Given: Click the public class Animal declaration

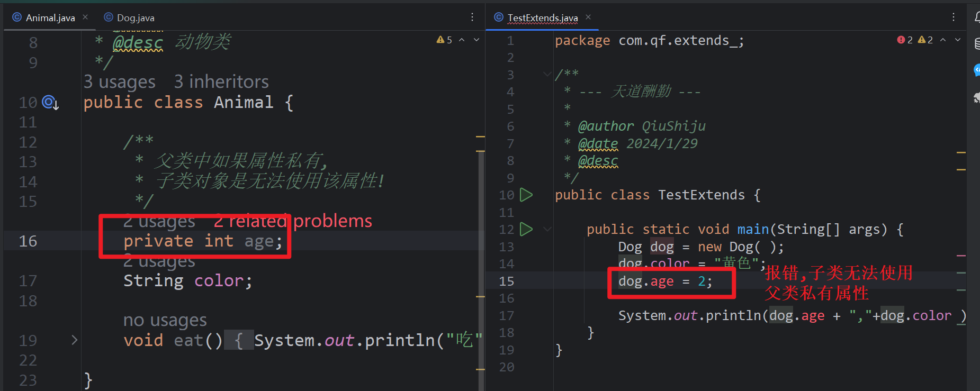Looking at the screenshot, I should pyautogui.click(x=188, y=102).
